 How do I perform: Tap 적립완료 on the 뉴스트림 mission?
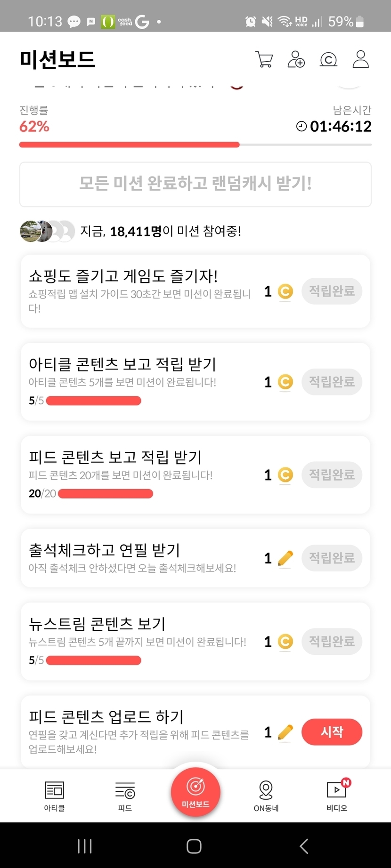pos(332,641)
